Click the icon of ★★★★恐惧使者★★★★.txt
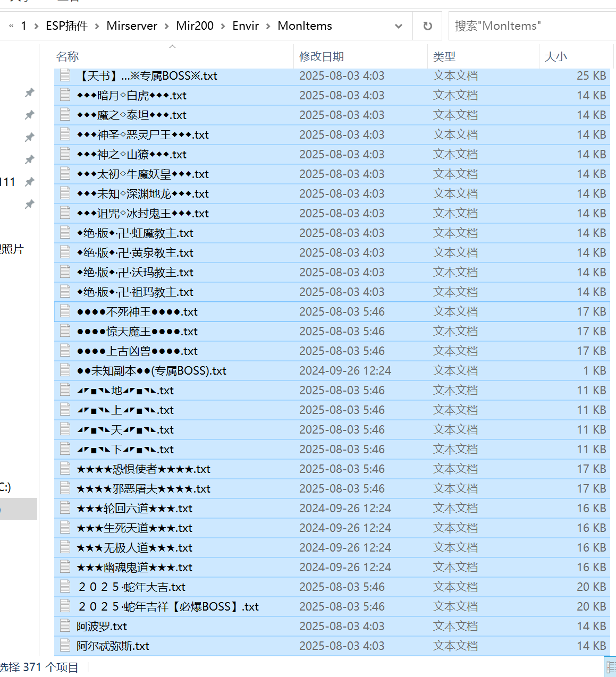Screen dimensions: 616x677 [65, 468]
